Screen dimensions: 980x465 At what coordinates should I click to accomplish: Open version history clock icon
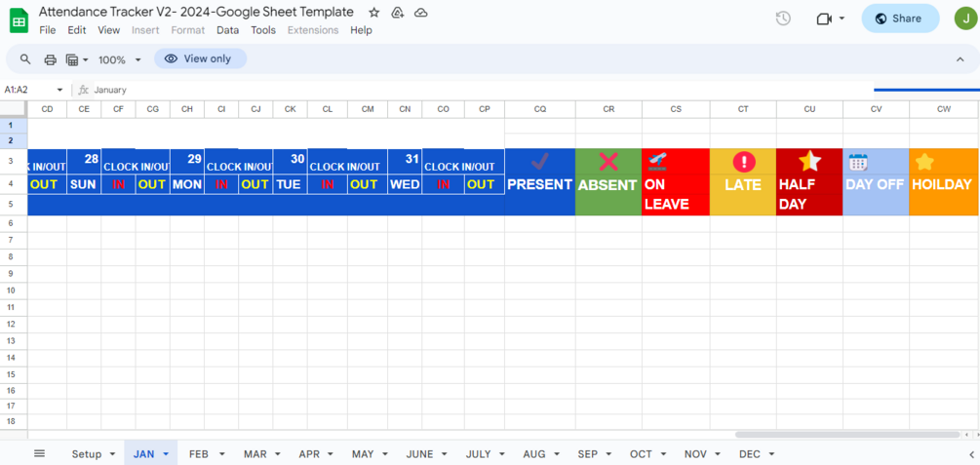coord(783,19)
